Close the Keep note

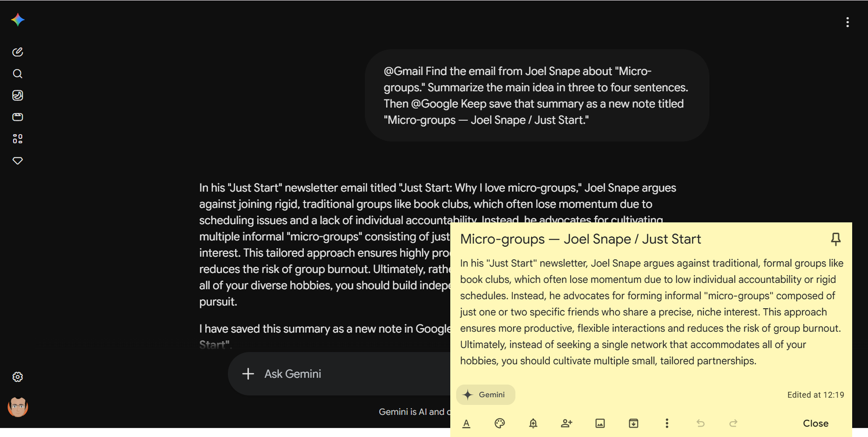click(815, 423)
